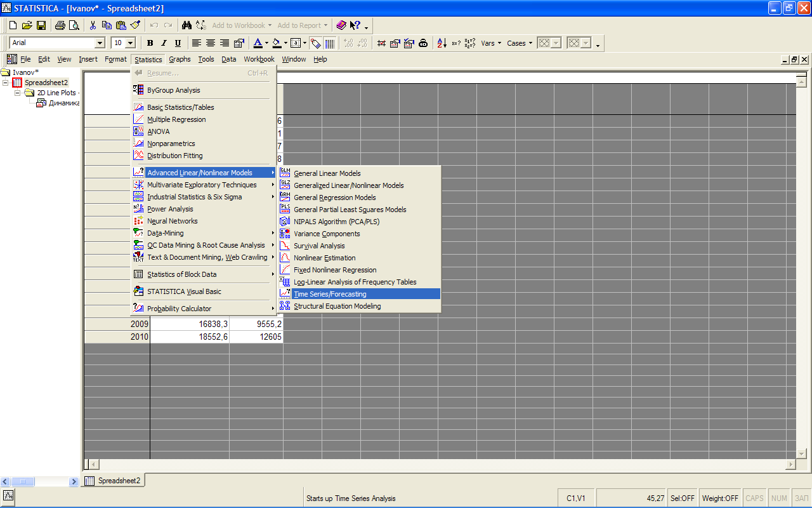812x508 pixels.
Task: Open the File menu
Action: 25,59
